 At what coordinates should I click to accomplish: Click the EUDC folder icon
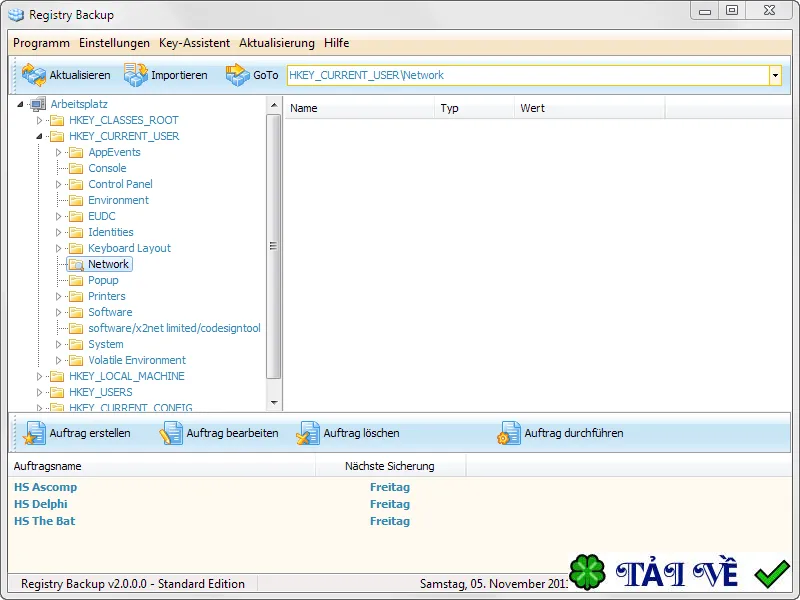tap(76, 216)
